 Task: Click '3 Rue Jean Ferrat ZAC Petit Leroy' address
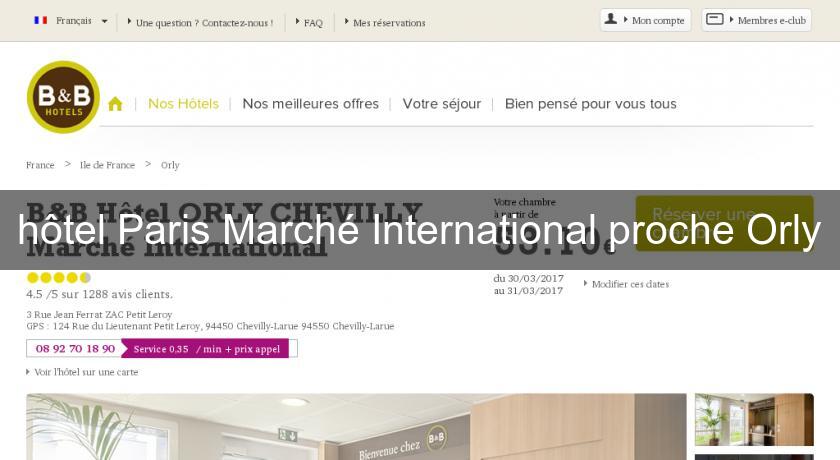[x=99, y=314]
